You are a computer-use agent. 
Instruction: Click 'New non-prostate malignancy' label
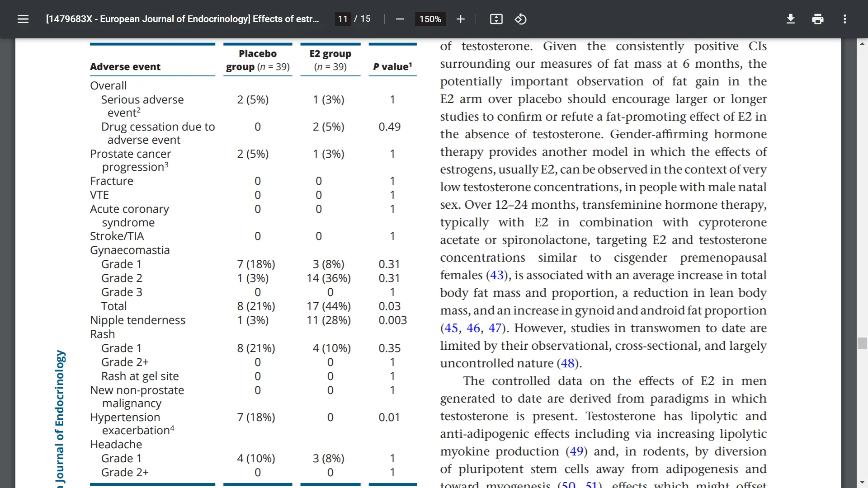(137, 397)
